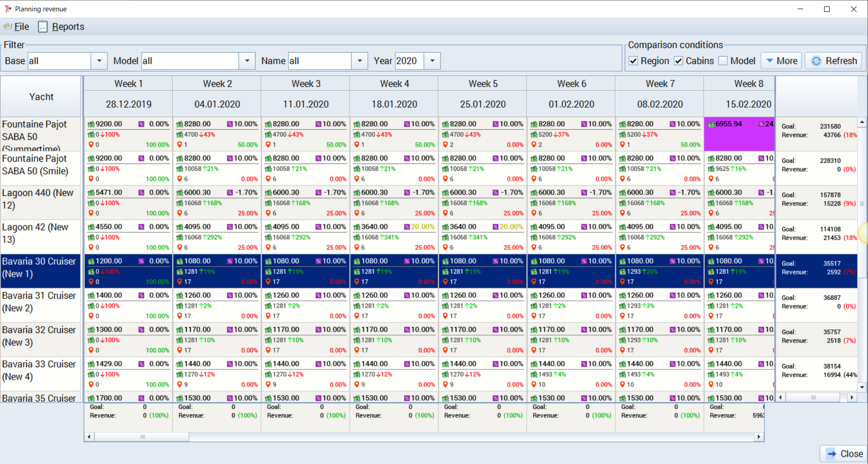Click discount icon for Lagoon 440 Week 4
This screenshot has width=868, height=464.
click(407, 193)
